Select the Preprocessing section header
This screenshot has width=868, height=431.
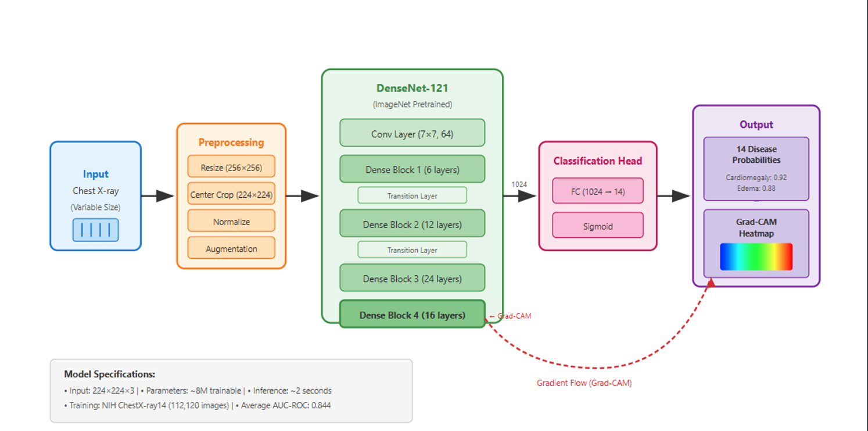(x=231, y=142)
